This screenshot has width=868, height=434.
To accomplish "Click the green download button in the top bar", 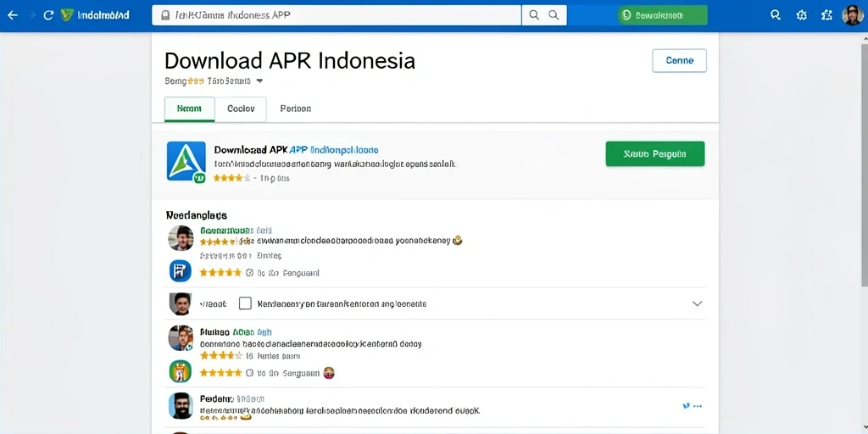I will coord(663,15).
